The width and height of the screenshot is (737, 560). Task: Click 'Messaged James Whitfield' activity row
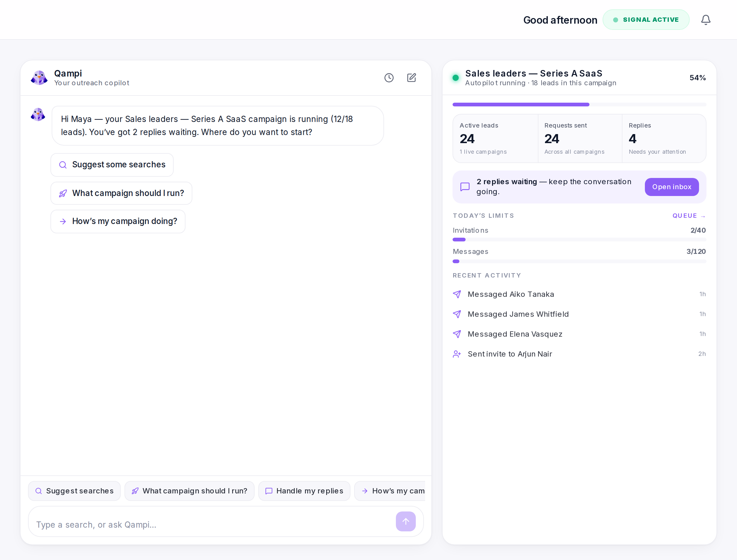[579, 314]
